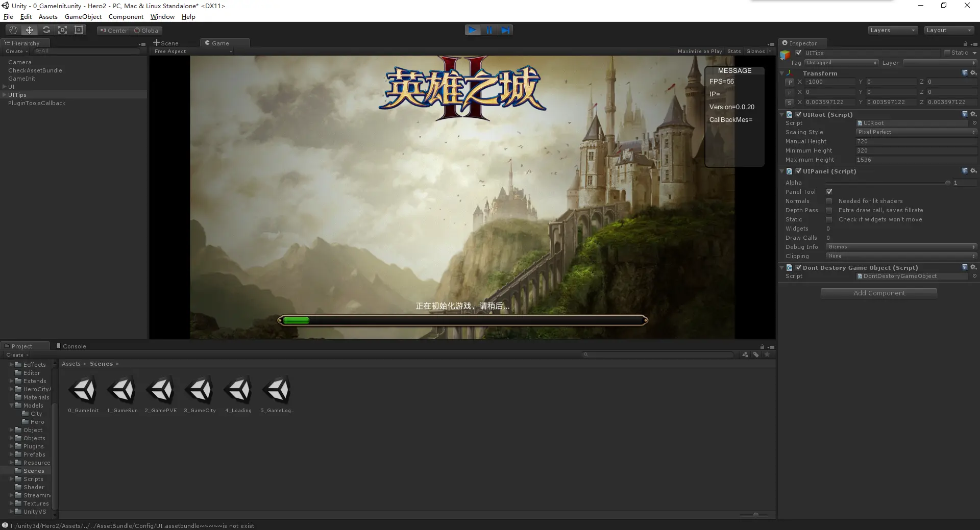Image resolution: width=980 pixels, height=530 pixels.
Task: Select the Rotate tool
Action: coord(46,30)
